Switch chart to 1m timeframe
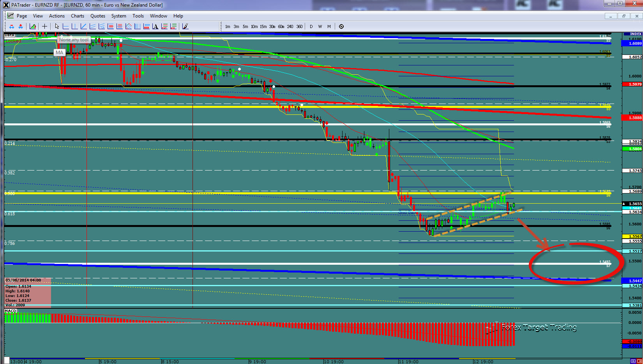 (x=228, y=27)
